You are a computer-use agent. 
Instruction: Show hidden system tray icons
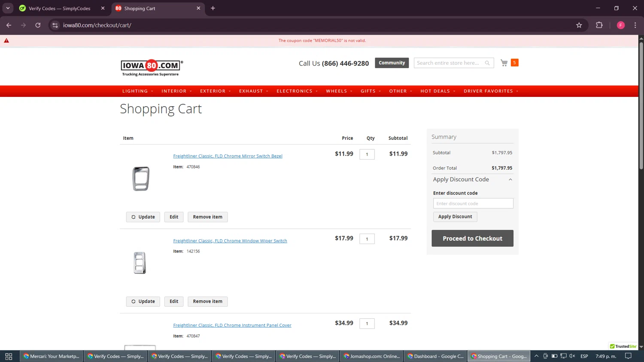(536, 356)
